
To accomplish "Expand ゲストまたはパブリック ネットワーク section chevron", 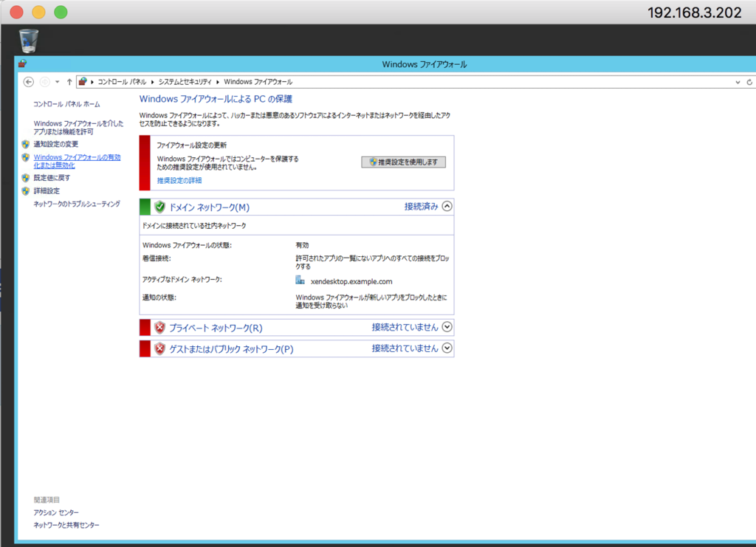I will [447, 348].
